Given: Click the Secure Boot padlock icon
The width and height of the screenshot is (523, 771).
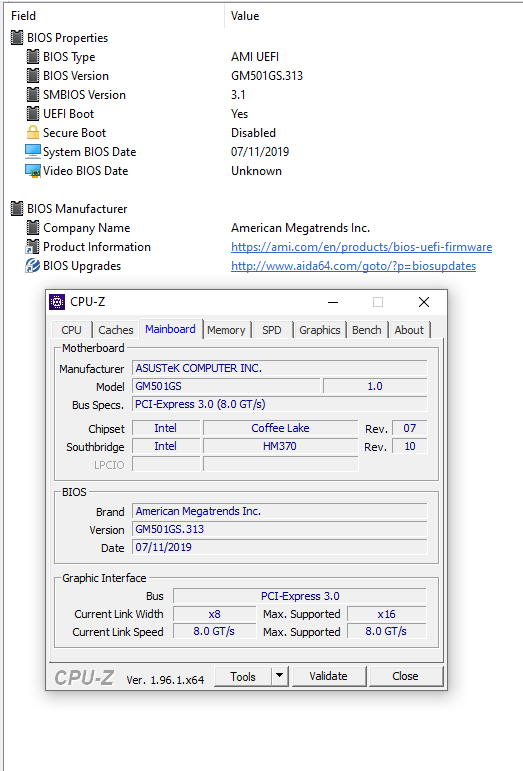Looking at the screenshot, I should coord(32,132).
